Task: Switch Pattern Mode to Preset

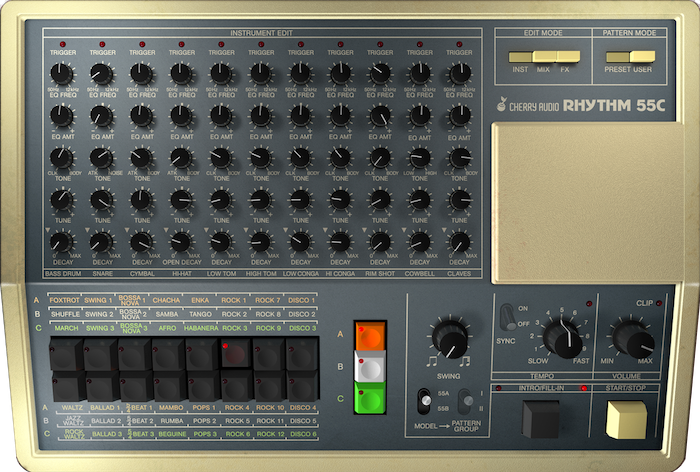Action: pos(617,58)
